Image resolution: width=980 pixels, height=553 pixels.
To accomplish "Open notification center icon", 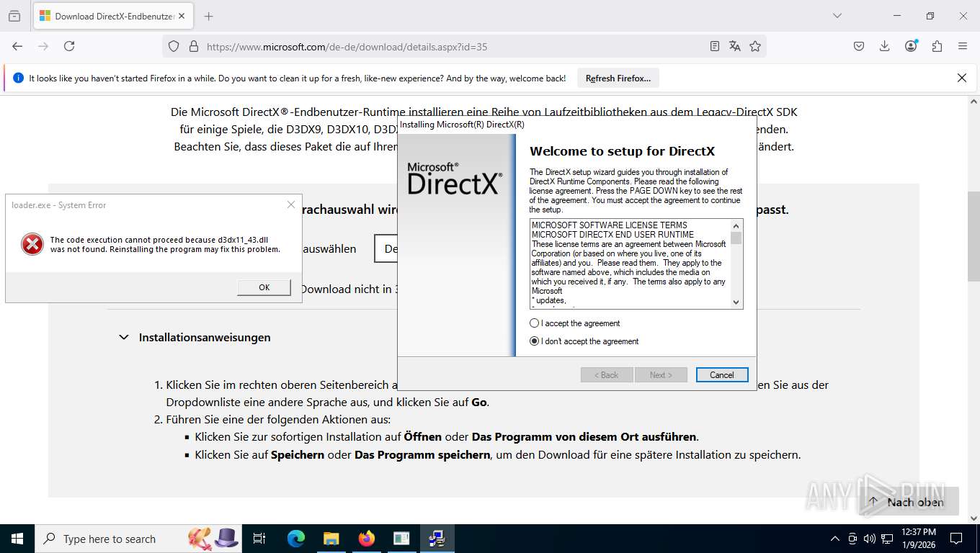I will (x=956, y=539).
